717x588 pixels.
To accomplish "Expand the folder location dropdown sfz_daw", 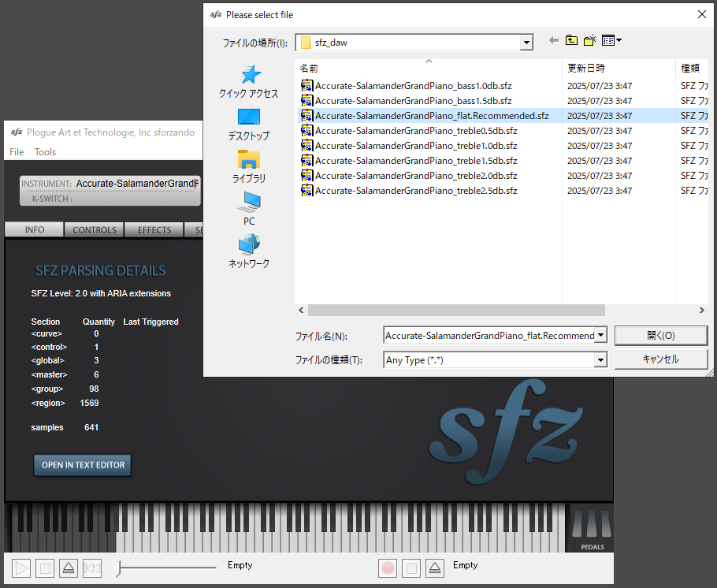I will tap(526, 43).
